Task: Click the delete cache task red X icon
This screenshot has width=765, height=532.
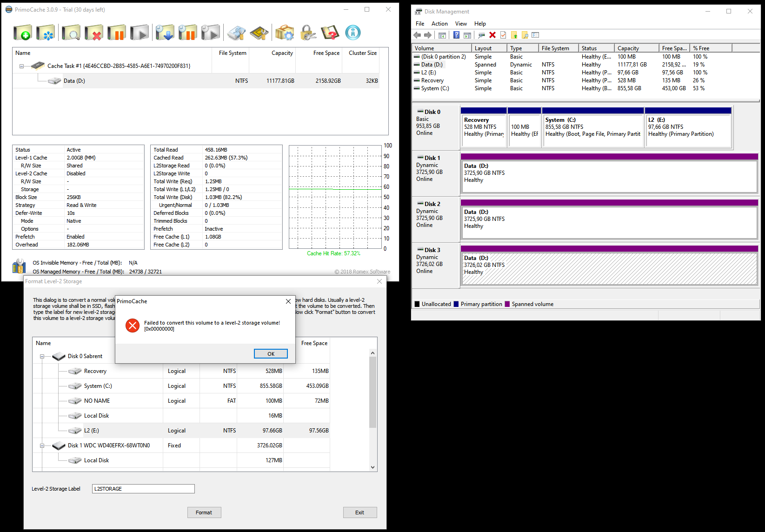Action: tap(94, 33)
